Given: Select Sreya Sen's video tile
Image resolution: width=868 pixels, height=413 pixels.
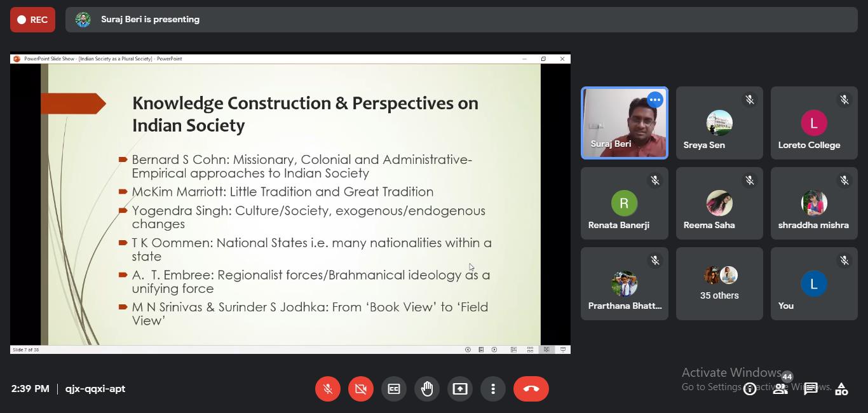Looking at the screenshot, I should tap(719, 123).
